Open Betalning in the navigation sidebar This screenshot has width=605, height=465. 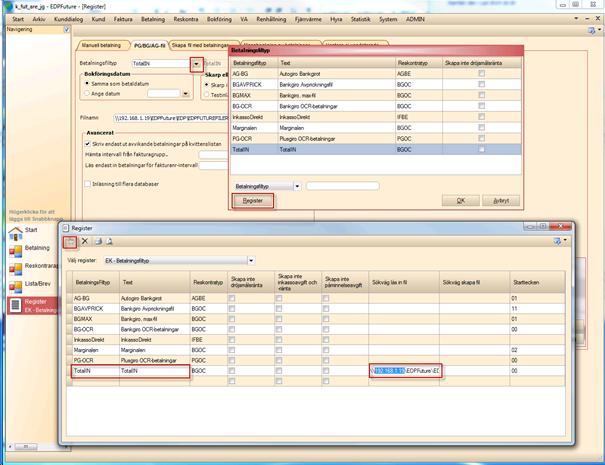[17, 250]
